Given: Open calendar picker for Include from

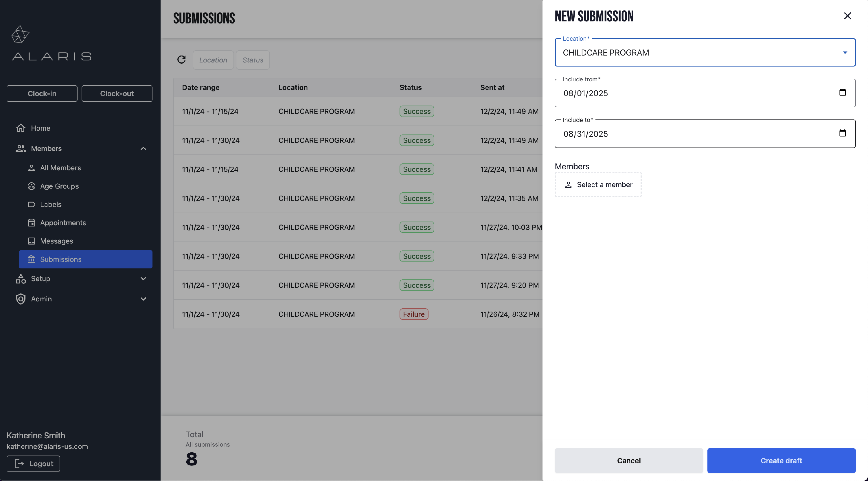Looking at the screenshot, I should pyautogui.click(x=842, y=93).
